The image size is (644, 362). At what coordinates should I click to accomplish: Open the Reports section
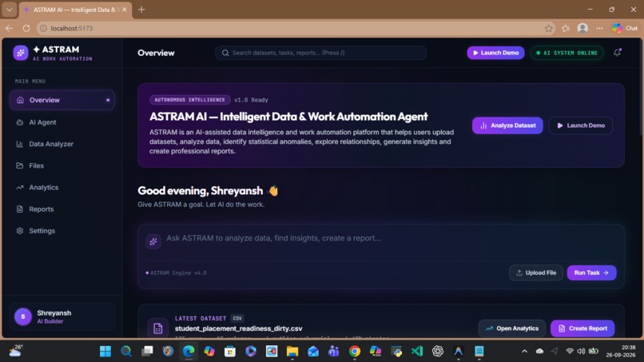(x=62, y=209)
